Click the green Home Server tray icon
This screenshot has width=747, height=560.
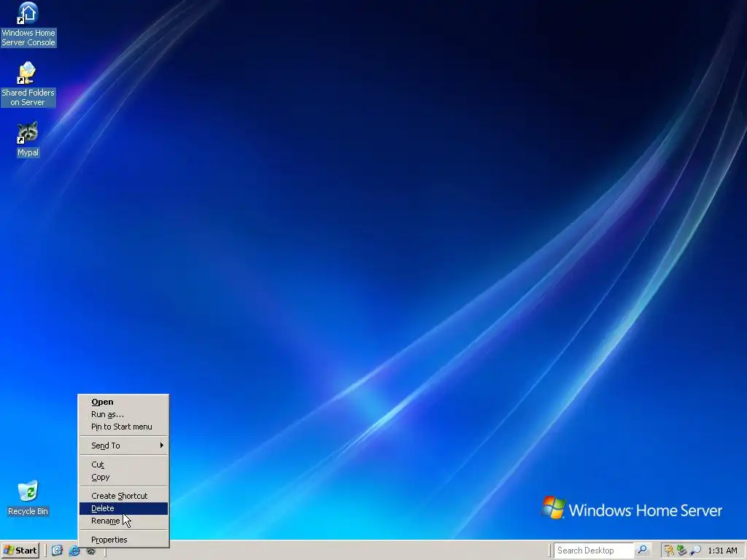[682, 551]
